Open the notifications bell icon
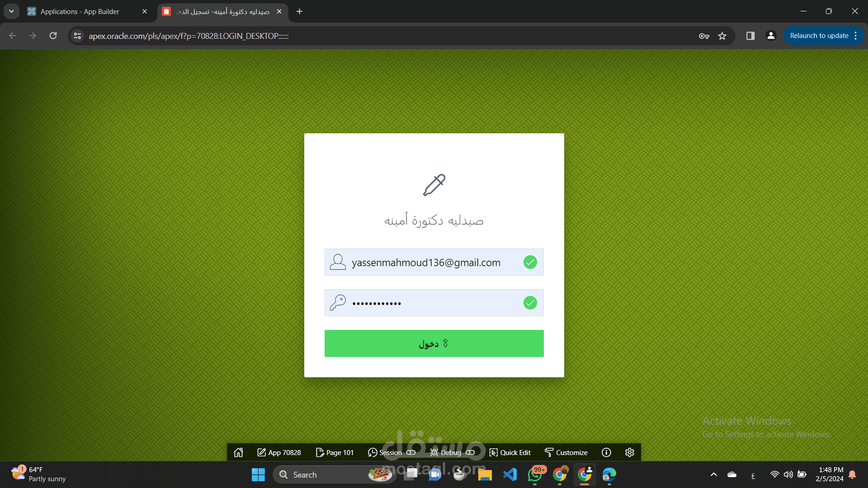The image size is (868, 488). click(x=852, y=474)
